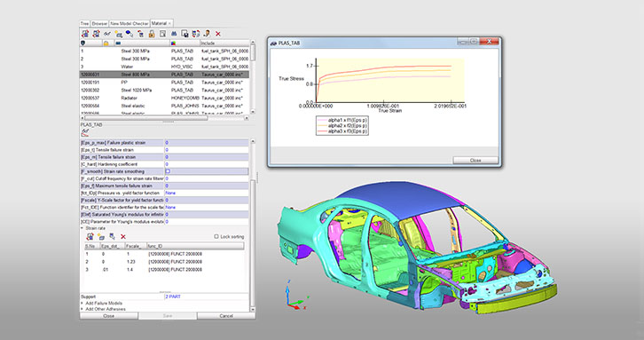Click the binoculars find icon

(174, 34)
